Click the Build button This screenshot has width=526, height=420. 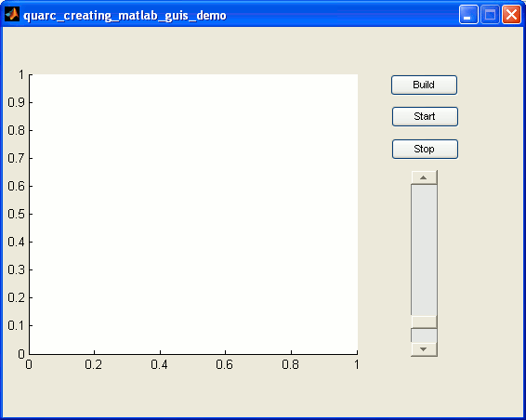coord(424,85)
